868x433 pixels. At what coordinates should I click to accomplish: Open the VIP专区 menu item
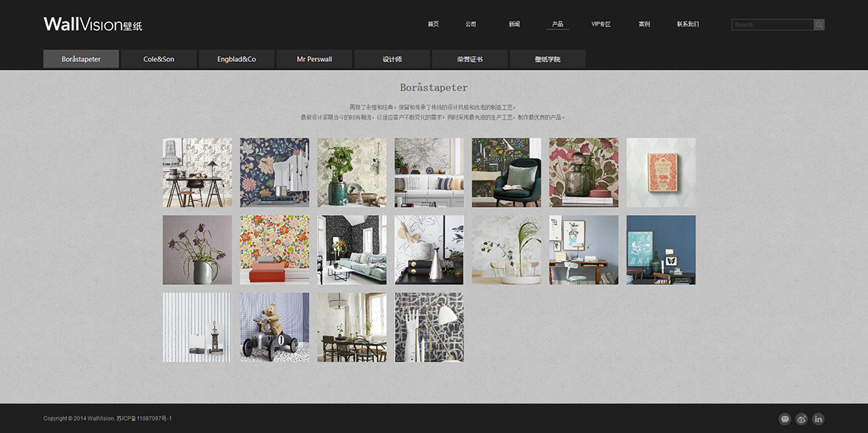[601, 24]
